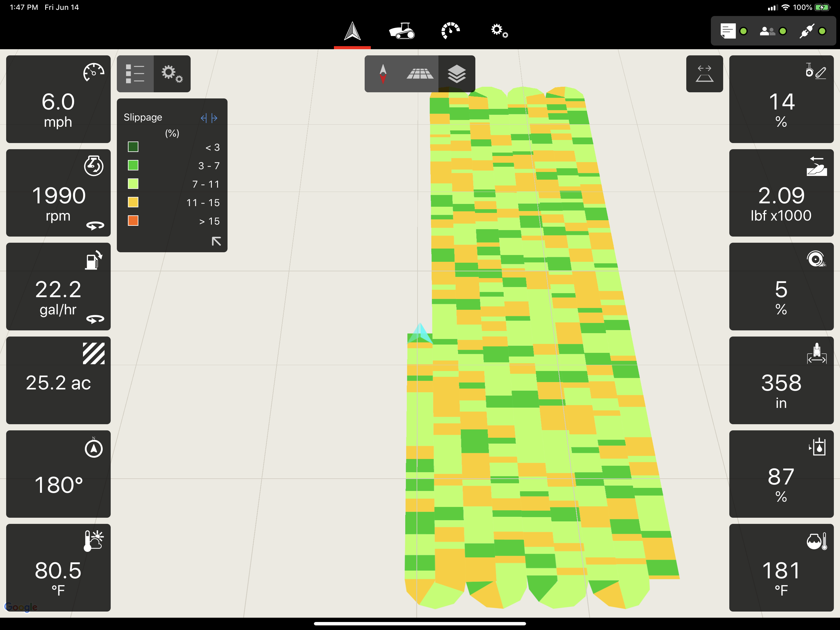Open the 14 % engine load tile
This screenshot has height=630, width=840.
click(x=781, y=99)
